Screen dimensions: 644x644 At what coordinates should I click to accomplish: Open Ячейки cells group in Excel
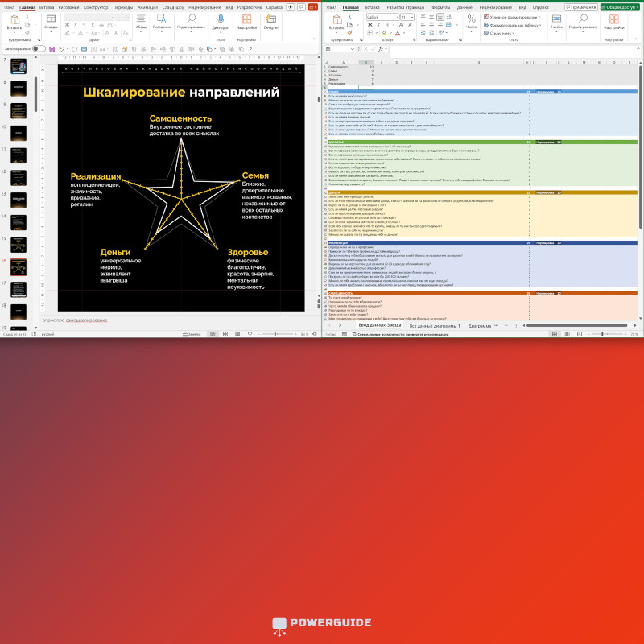[x=556, y=22]
